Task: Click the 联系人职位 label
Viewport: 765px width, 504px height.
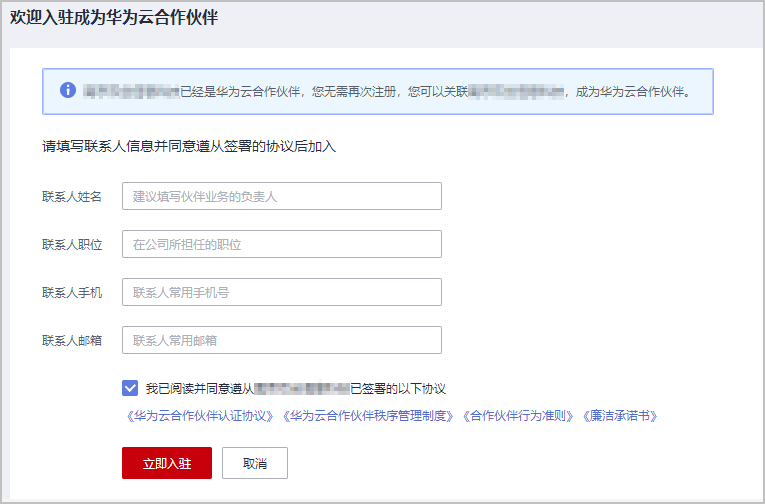Action: 72,244
